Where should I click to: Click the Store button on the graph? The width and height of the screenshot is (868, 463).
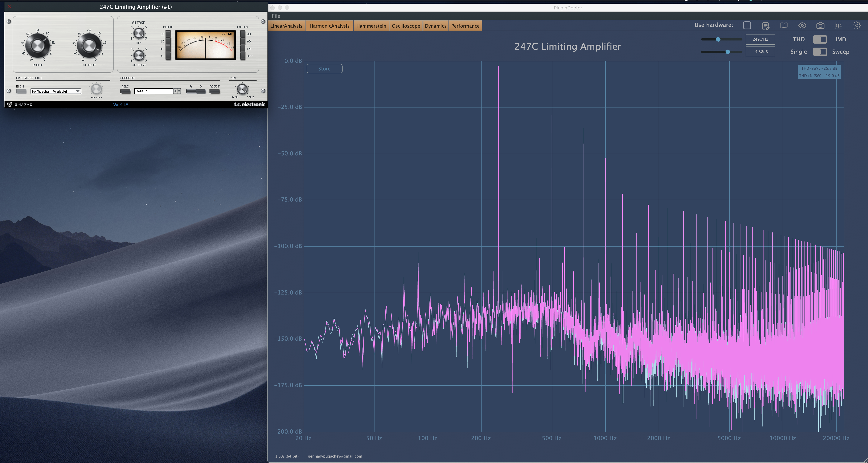coord(324,69)
